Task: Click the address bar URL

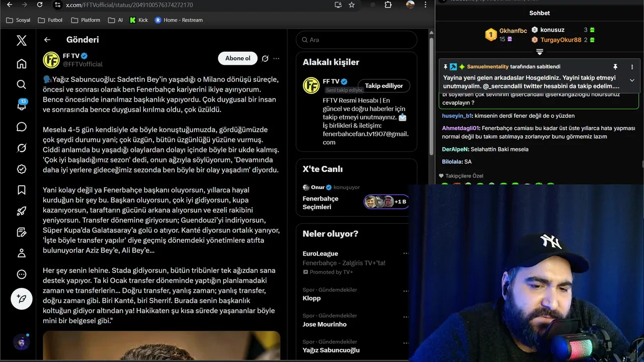Action: (129, 5)
